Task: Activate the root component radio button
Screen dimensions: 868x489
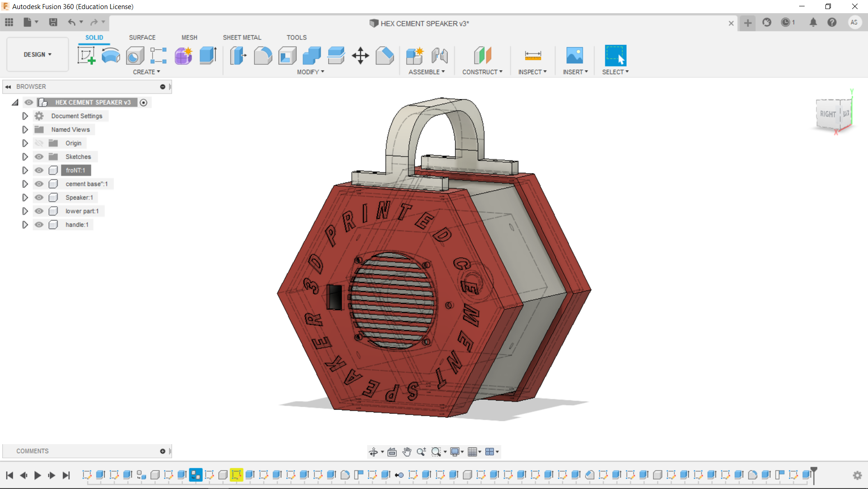Action: pyautogui.click(x=144, y=103)
